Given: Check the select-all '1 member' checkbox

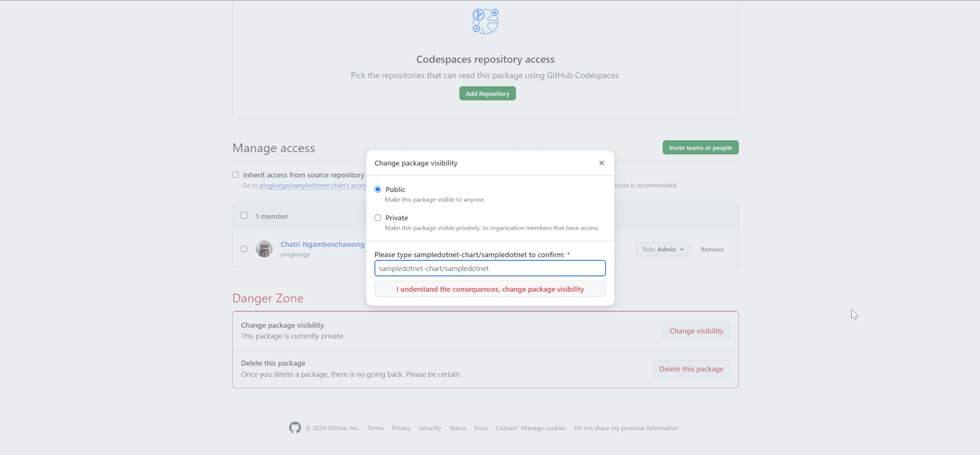Looking at the screenshot, I should 245,216.
